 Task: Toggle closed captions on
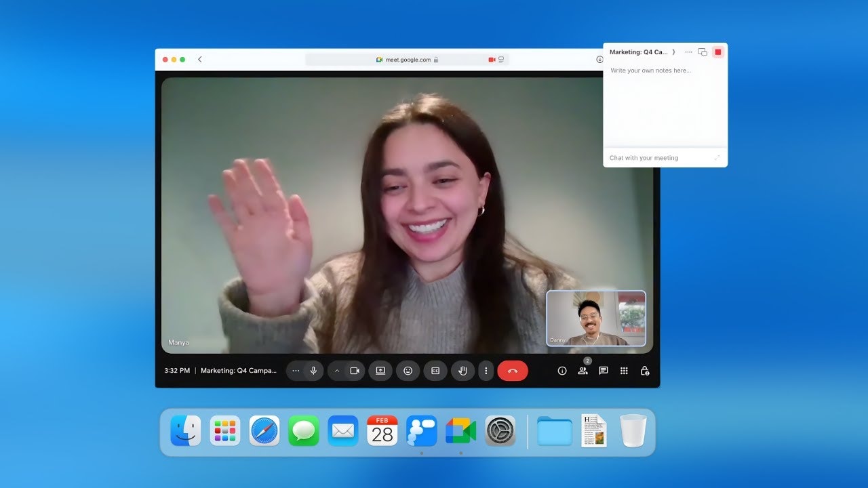[435, 371]
